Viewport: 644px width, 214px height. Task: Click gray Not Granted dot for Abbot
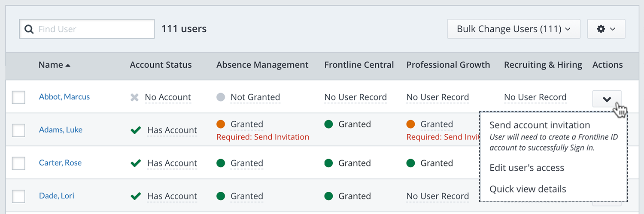point(221,97)
